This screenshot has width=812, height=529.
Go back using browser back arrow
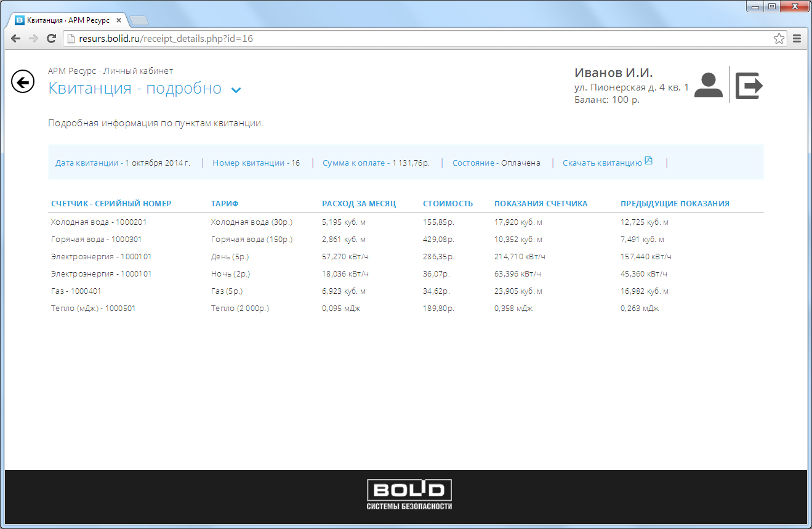pos(16,39)
